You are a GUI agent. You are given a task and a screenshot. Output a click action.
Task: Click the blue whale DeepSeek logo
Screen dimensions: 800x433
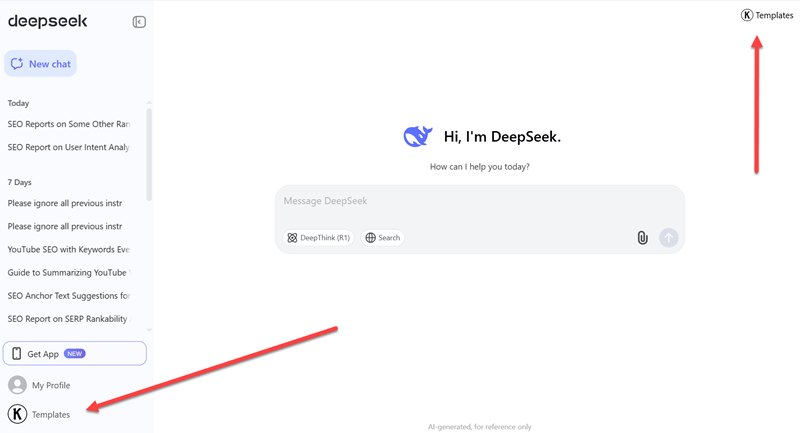pyautogui.click(x=418, y=136)
